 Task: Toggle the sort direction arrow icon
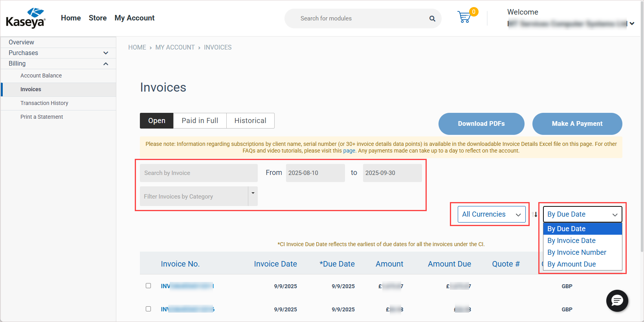534,215
